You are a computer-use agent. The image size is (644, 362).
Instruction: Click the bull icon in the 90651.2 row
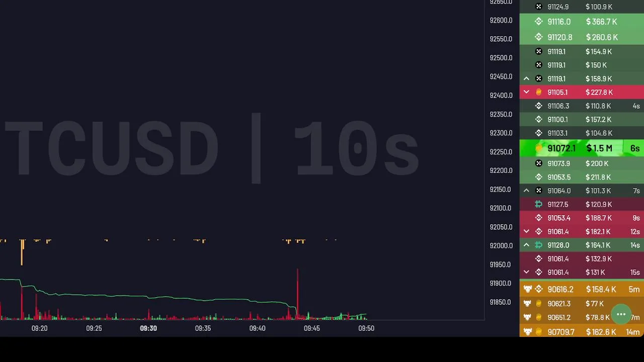(527, 318)
